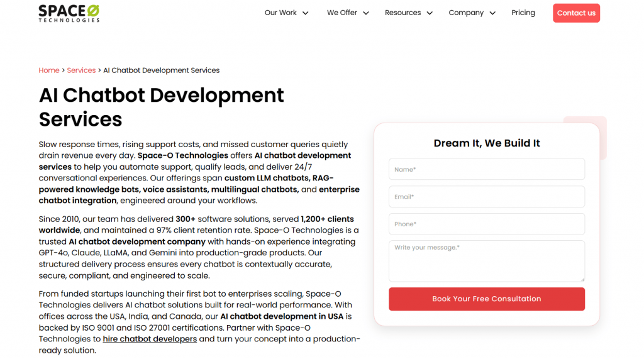Expand the Resources chevron arrow
The image size is (644, 359).
click(x=430, y=13)
